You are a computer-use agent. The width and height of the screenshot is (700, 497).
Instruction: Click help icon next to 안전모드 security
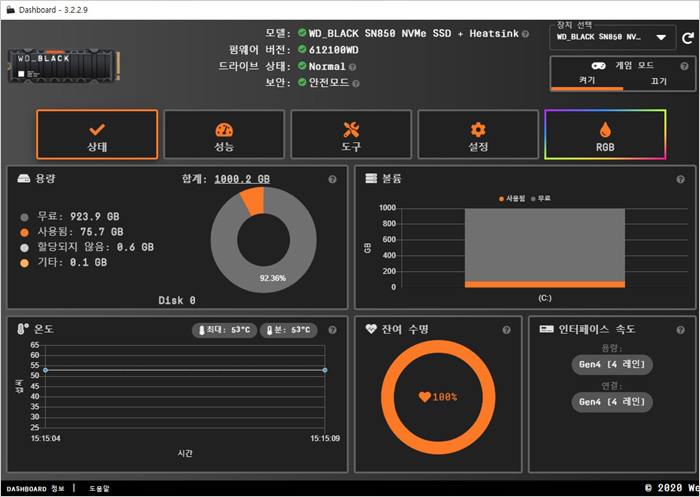pos(356,84)
